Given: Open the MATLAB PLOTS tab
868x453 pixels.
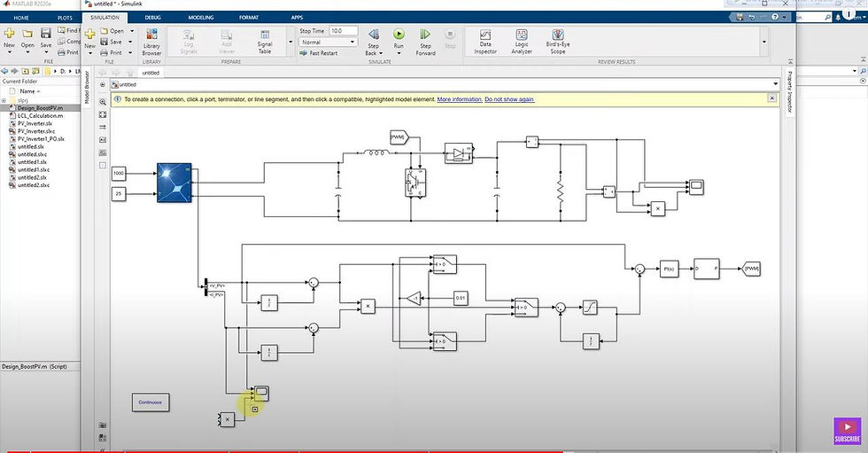Looking at the screenshot, I should 65,18.
